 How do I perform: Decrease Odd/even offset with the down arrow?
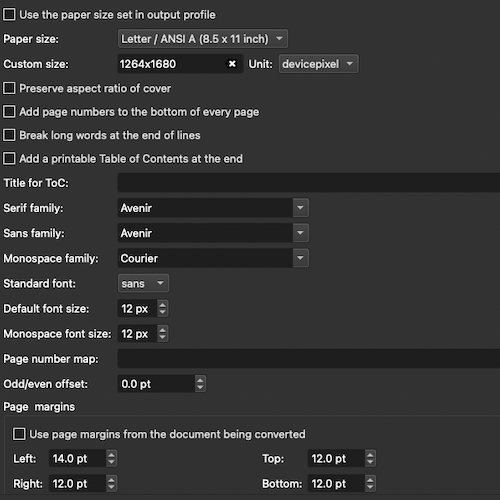click(200, 388)
